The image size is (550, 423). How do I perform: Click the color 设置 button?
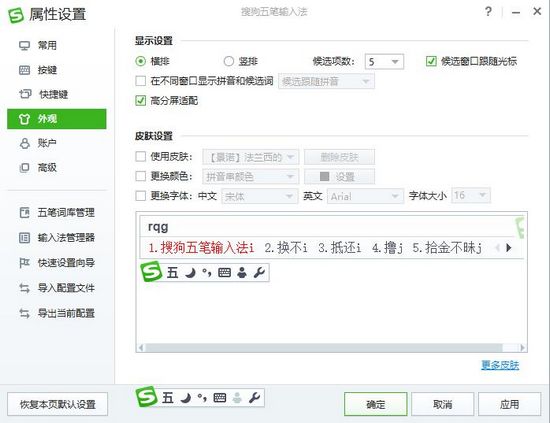[x=339, y=176]
